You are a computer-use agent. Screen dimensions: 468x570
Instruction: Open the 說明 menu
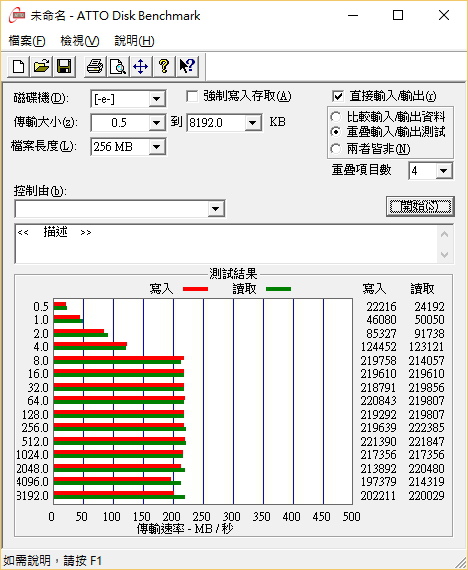tap(134, 41)
